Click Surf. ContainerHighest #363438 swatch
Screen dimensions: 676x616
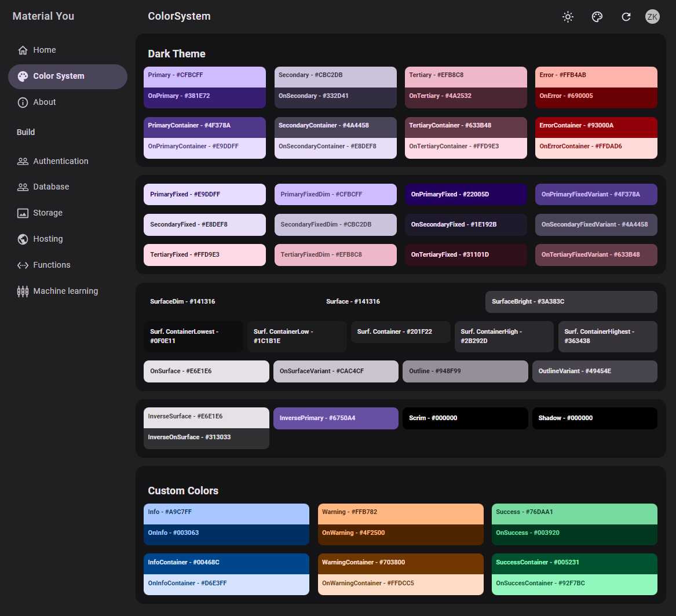click(x=608, y=337)
